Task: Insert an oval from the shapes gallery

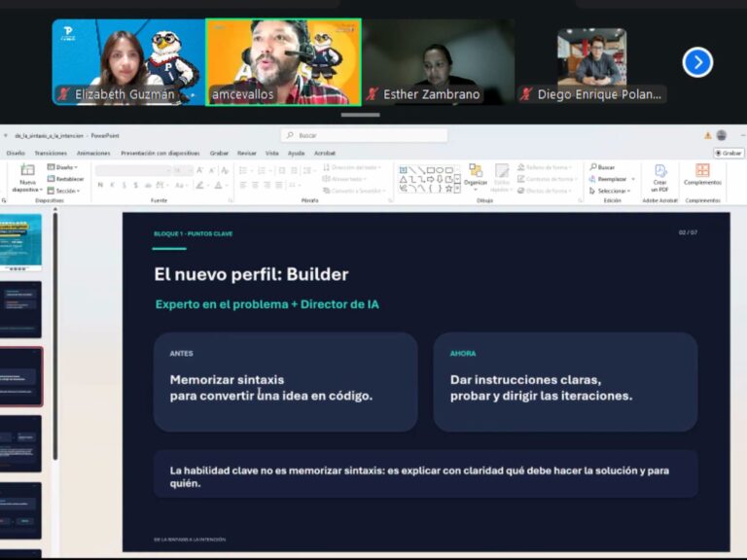Action: (440, 170)
